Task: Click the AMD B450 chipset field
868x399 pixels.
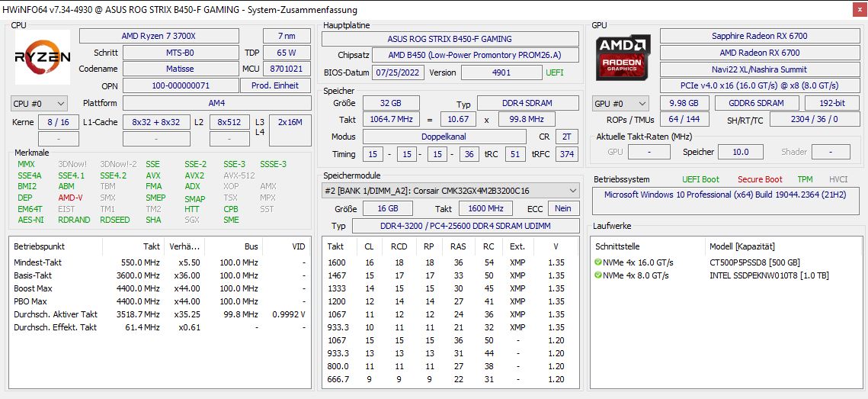Action: 475,56
